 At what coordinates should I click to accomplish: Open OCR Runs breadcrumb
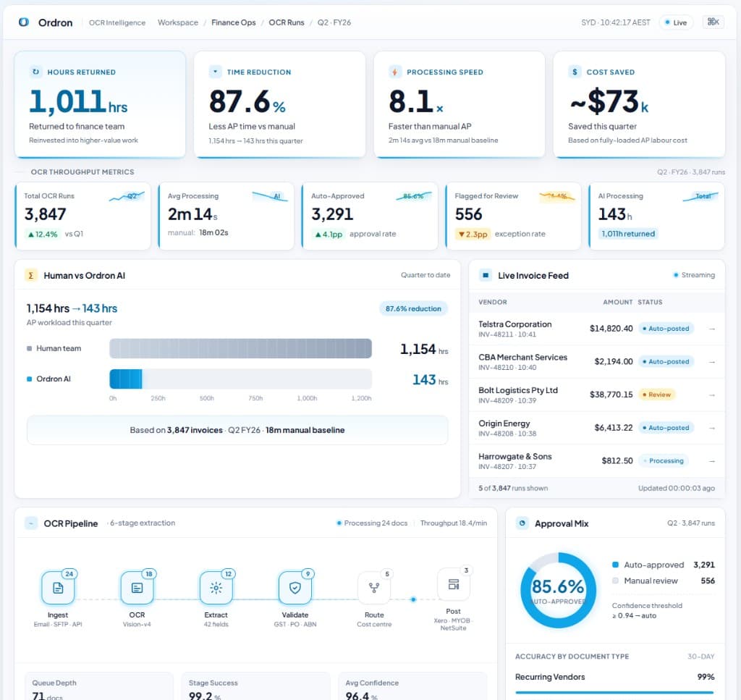pos(287,22)
